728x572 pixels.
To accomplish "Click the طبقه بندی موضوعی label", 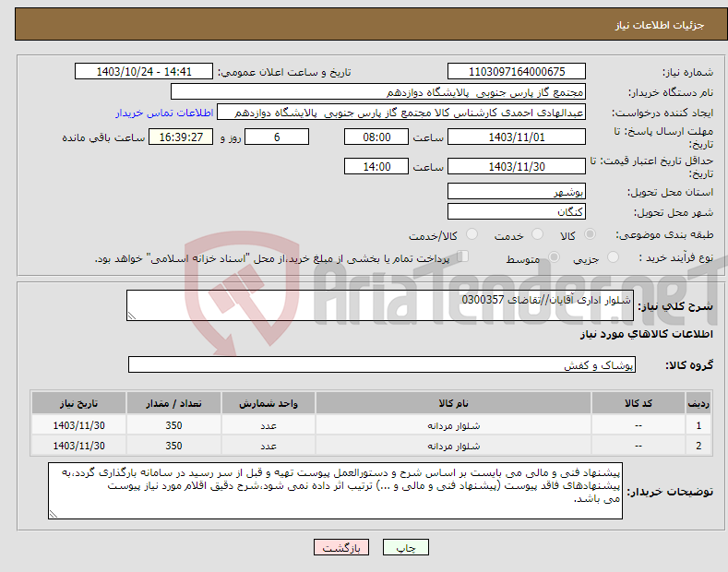I will tap(664, 235).
